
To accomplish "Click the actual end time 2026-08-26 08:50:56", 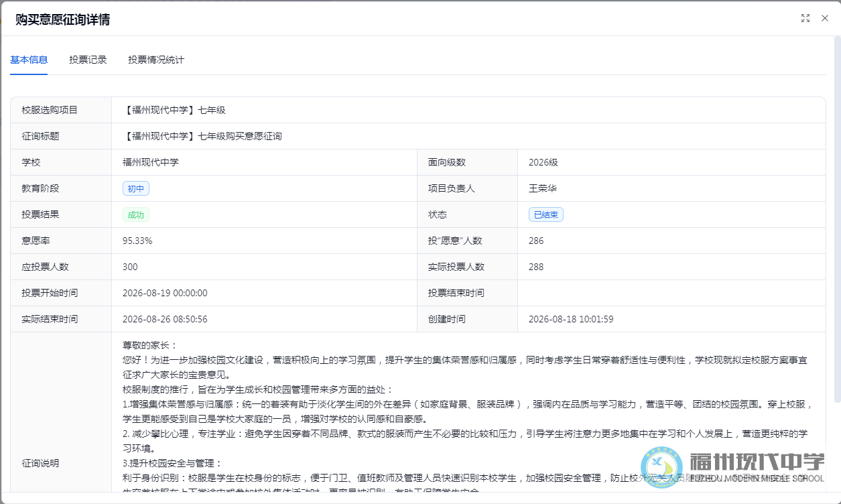I will pyautogui.click(x=165, y=319).
